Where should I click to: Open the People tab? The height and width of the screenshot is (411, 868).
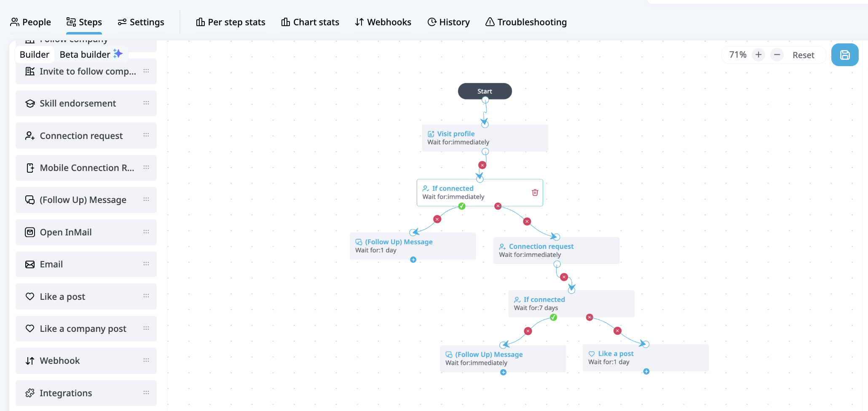[30, 22]
